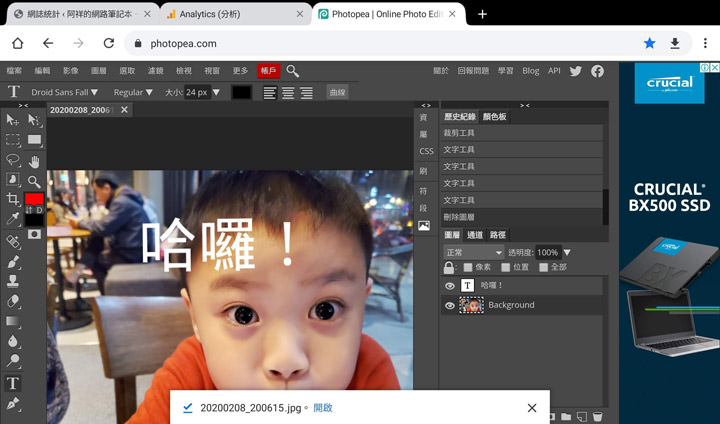
Task: Create new folder in layers panel
Action: (566, 416)
